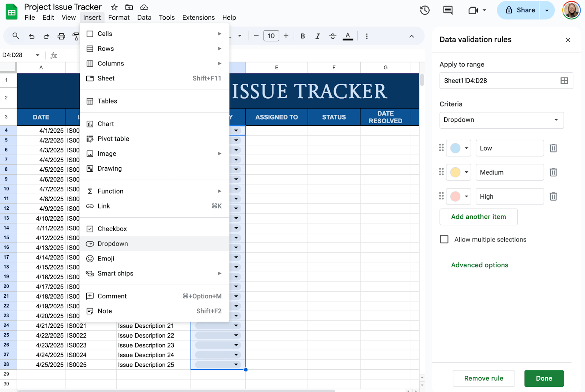Delete the Medium dropdown item
Viewport: 585px width, 392px height.
[x=553, y=172]
